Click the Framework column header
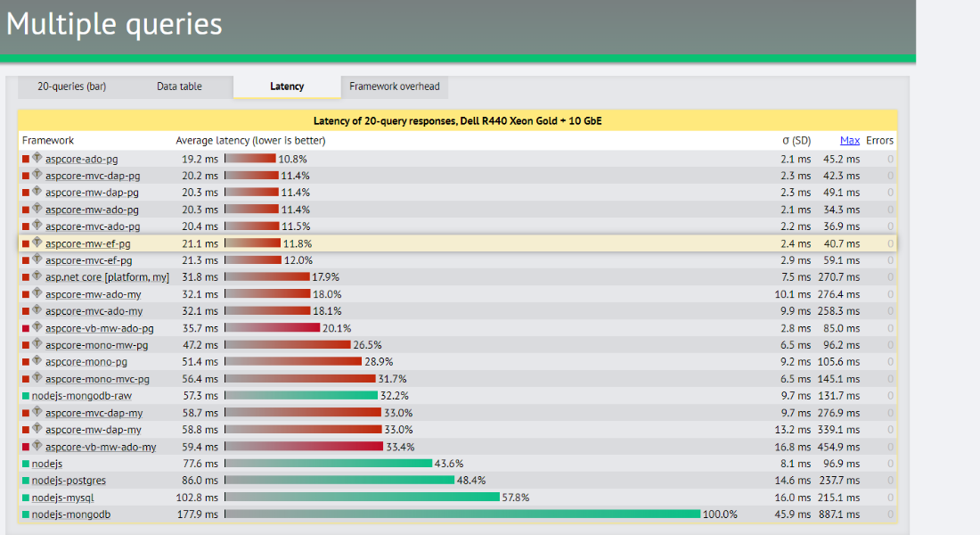Screen dimensions: 980x535 (x=48, y=140)
